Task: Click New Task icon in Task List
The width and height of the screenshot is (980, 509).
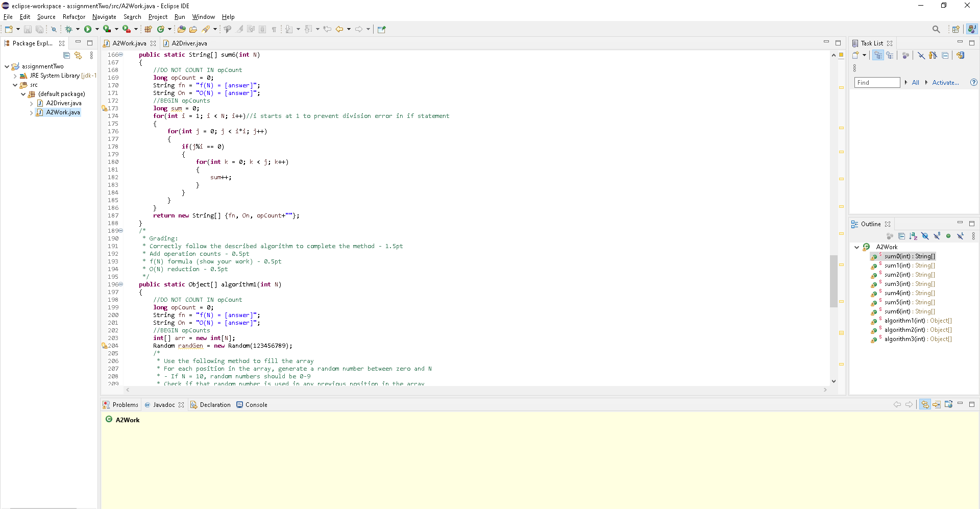Action: coord(855,55)
